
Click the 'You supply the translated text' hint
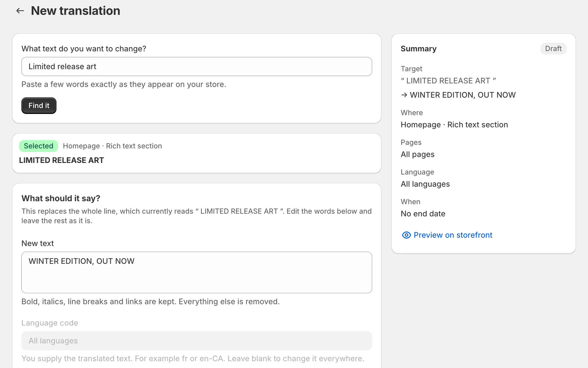pos(193,359)
